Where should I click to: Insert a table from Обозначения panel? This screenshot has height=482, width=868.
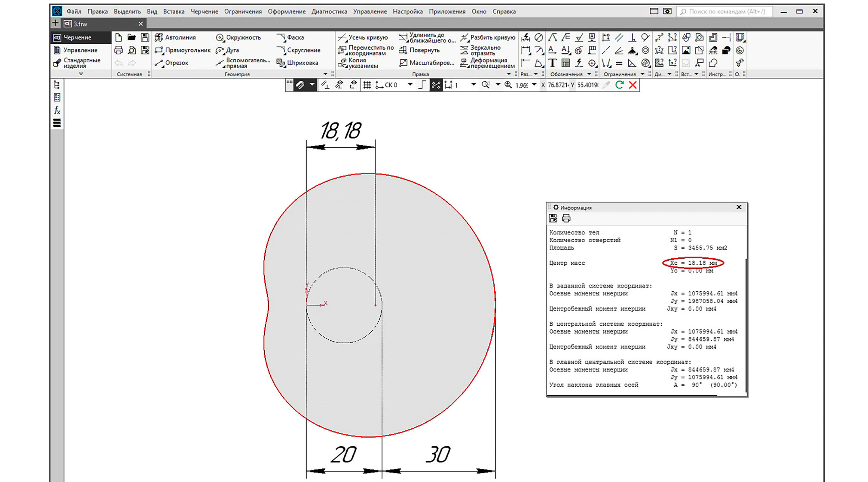(565, 63)
